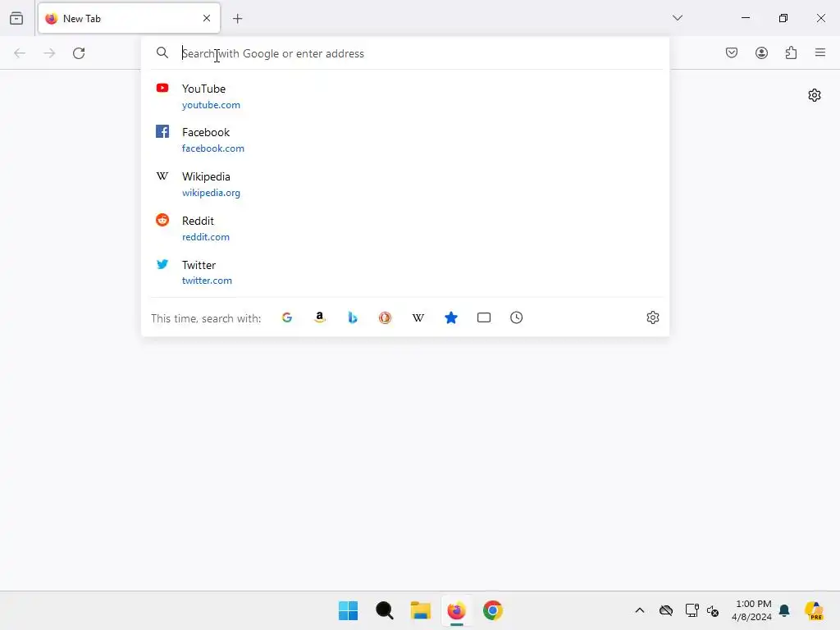Open the facebook.com suggestion URL
This screenshot has height=630, width=840.
(213, 148)
